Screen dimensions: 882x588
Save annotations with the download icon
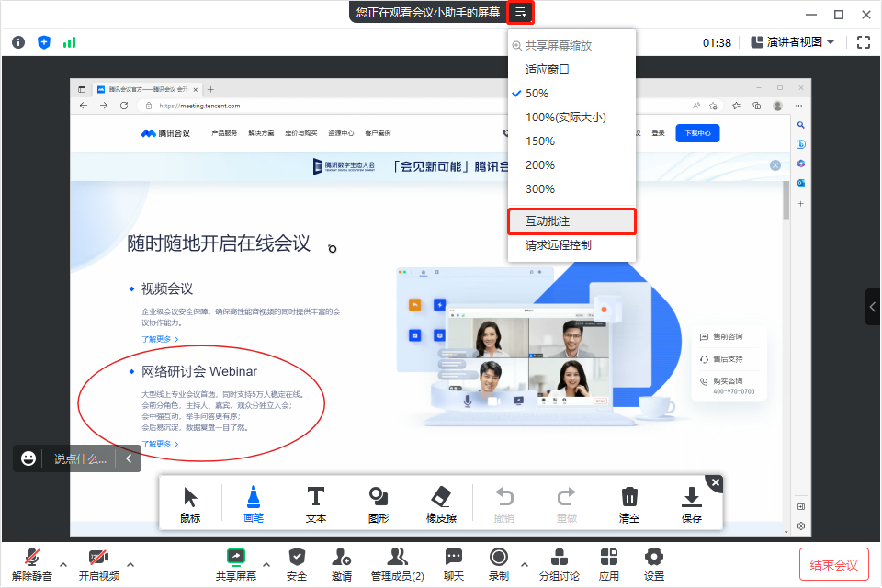691,504
